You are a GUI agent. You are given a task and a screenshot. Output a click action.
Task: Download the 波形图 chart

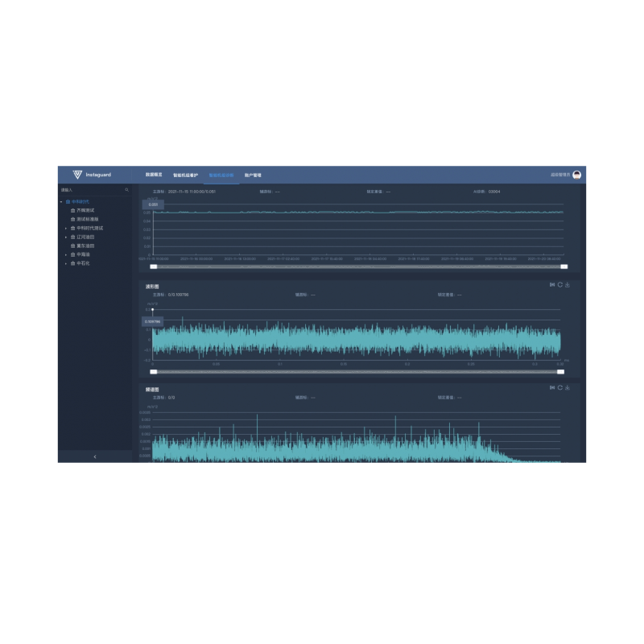tap(568, 284)
